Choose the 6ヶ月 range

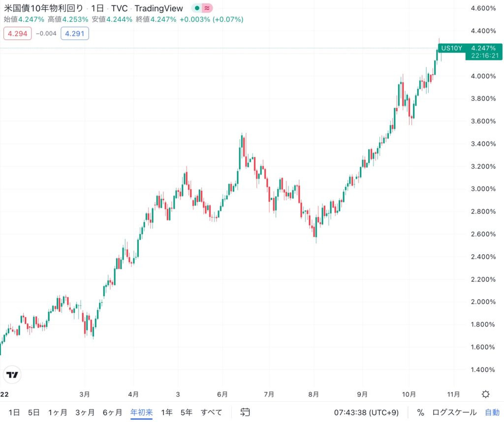112,412
